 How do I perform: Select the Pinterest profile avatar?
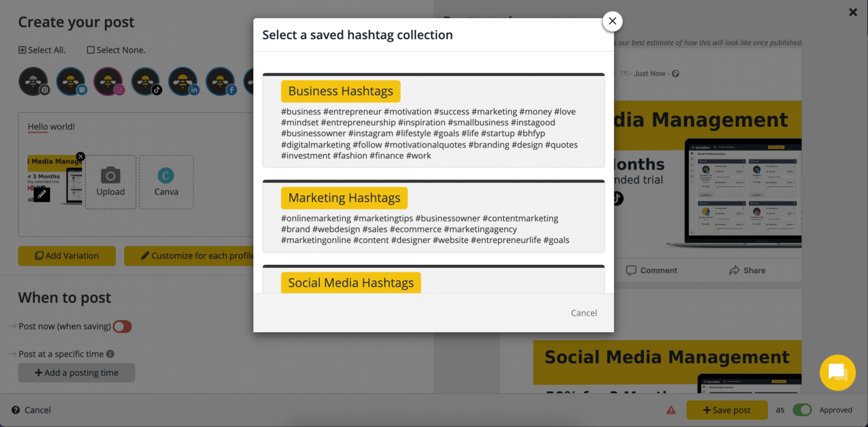[x=33, y=81]
